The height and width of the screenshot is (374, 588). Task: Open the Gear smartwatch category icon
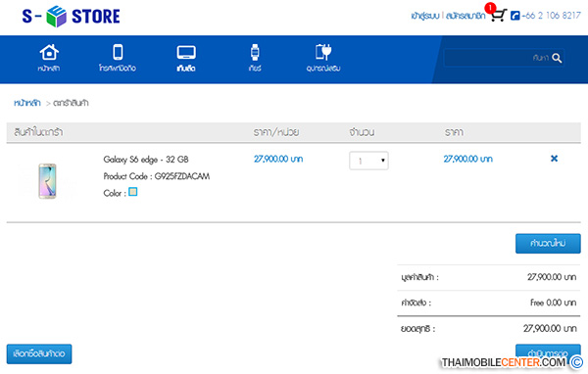(x=255, y=52)
